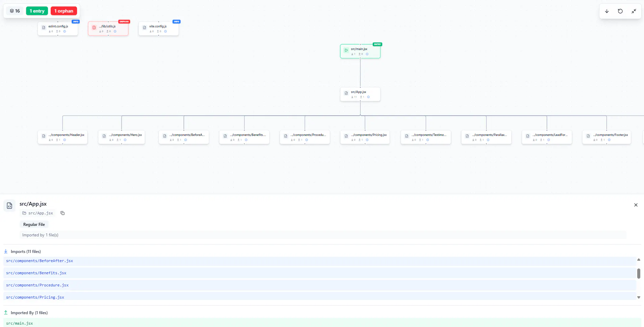This screenshot has height=327, width=644.
Task: Select the src/main.jsx entry node
Action: 360,51
